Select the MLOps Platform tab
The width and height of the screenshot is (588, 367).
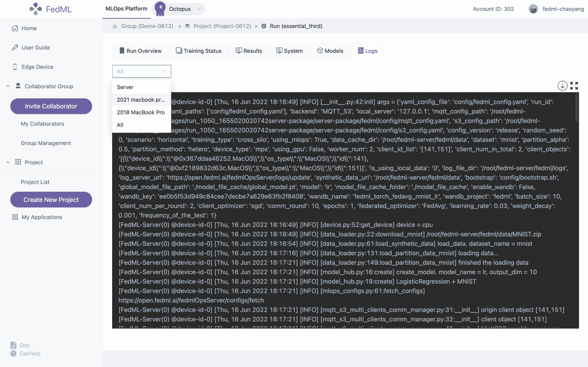pos(126,9)
